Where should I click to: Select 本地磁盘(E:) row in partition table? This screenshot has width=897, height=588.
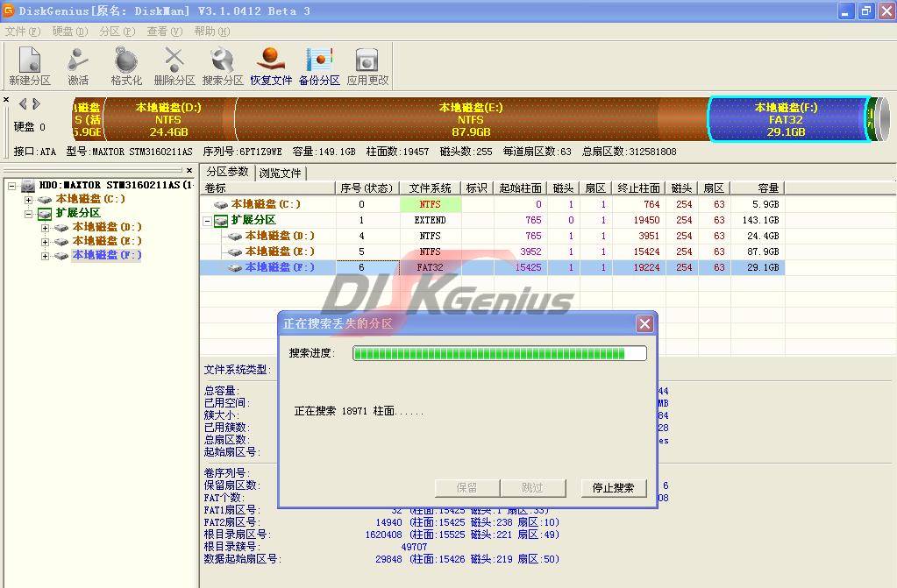tap(493, 251)
